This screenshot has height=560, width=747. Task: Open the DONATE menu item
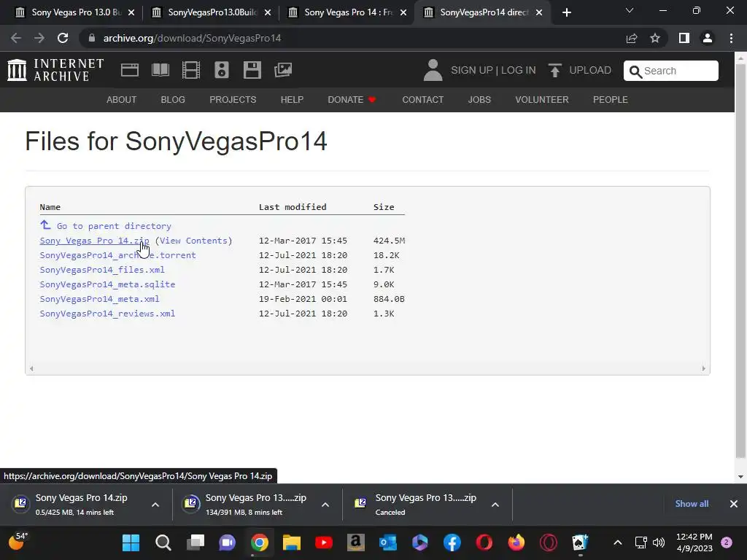coord(352,99)
